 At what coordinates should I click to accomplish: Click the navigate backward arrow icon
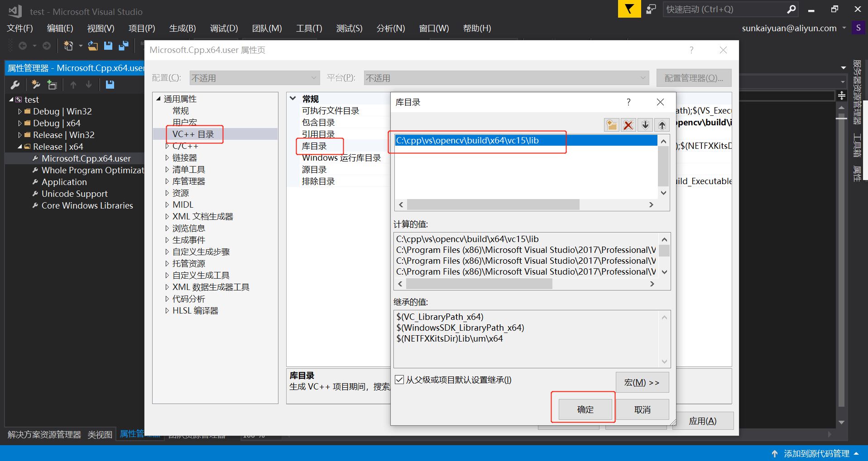[x=22, y=46]
